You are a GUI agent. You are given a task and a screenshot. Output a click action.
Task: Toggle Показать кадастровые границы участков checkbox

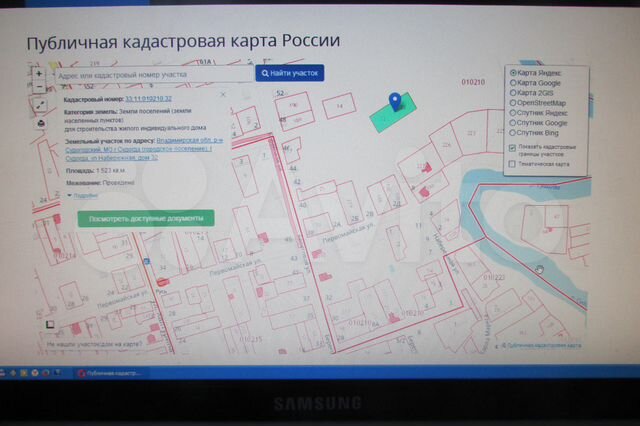pos(513,147)
